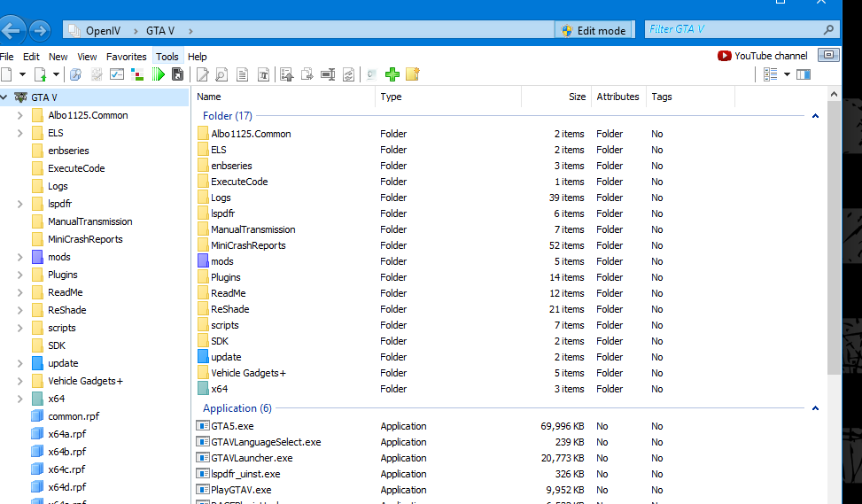The width and height of the screenshot is (862, 504).
Task: Toggle the preview pane icon
Action: tap(804, 74)
